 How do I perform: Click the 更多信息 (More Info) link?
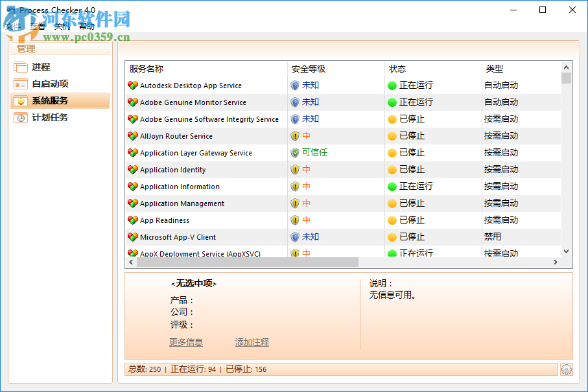[186, 341]
